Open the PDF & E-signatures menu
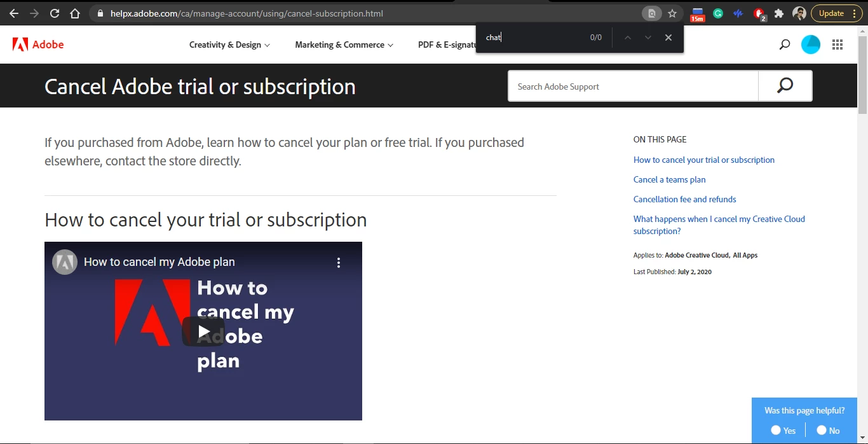 pyautogui.click(x=447, y=45)
